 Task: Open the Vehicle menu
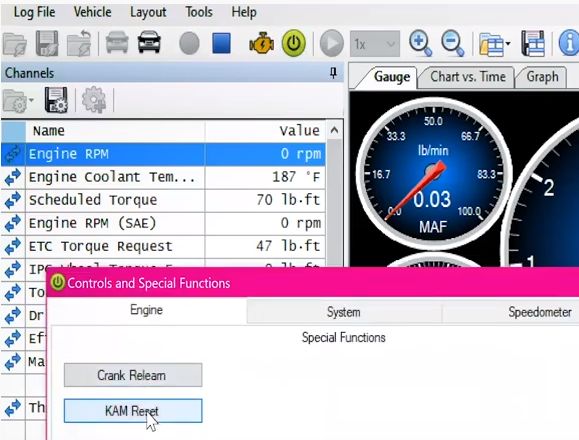tap(92, 12)
